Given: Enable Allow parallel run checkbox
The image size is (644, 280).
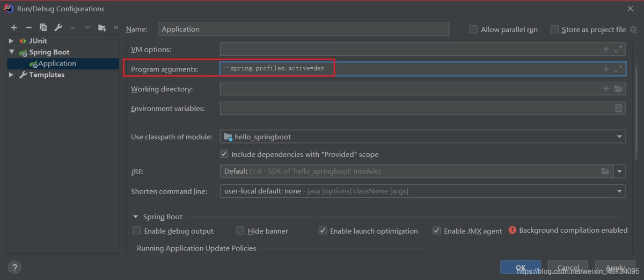Looking at the screenshot, I should pyautogui.click(x=473, y=30).
